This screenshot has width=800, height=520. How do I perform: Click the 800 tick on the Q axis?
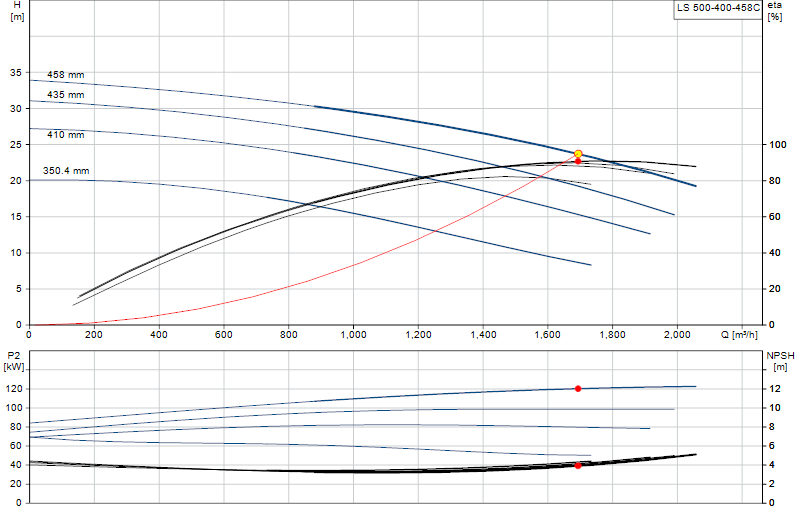click(x=288, y=335)
